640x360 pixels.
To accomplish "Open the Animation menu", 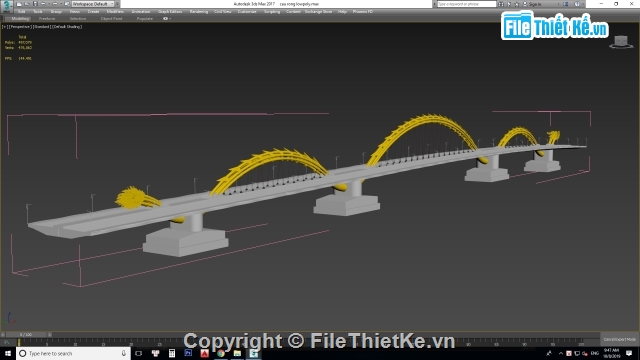I will click(141, 12).
